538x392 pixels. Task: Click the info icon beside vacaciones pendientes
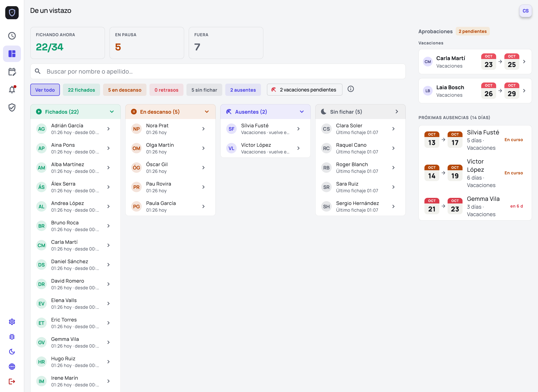click(351, 89)
